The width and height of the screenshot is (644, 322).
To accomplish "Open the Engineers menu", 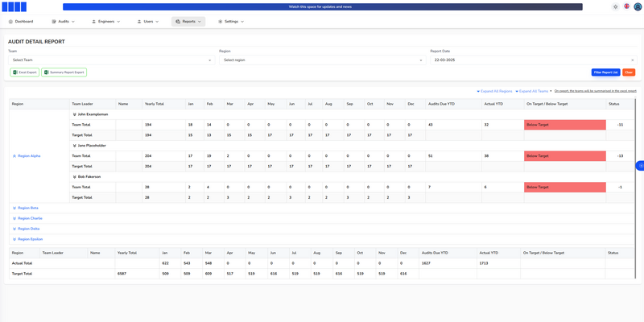I will (x=106, y=22).
